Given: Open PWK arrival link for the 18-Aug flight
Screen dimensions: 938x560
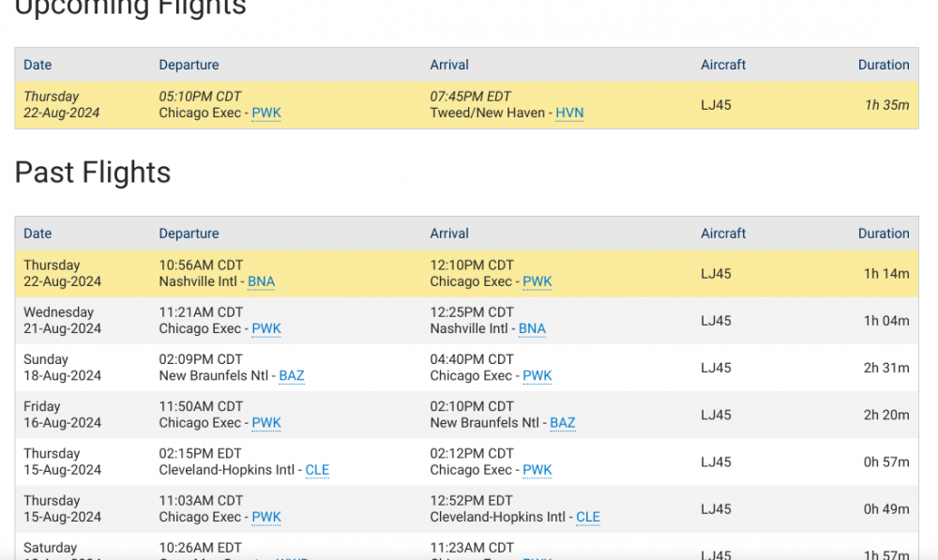Looking at the screenshot, I should click(x=537, y=376).
